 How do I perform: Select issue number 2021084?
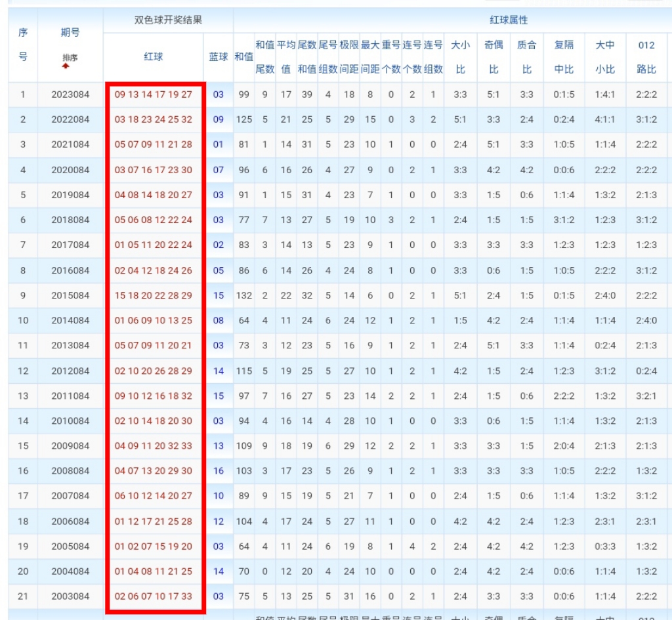click(x=70, y=144)
